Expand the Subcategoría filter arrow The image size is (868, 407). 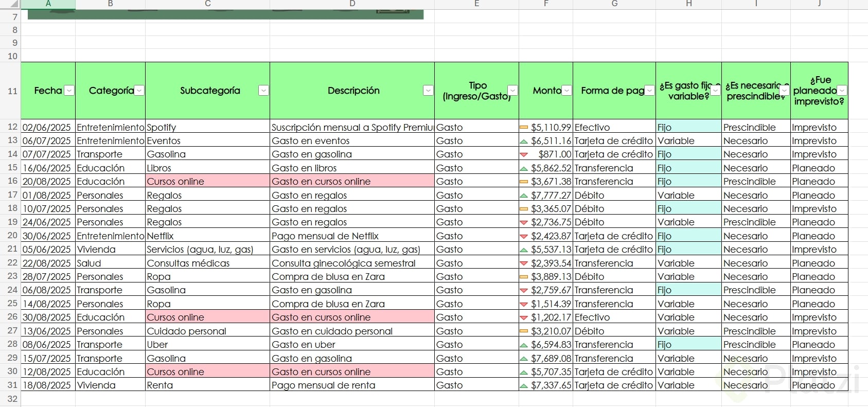[x=263, y=91]
